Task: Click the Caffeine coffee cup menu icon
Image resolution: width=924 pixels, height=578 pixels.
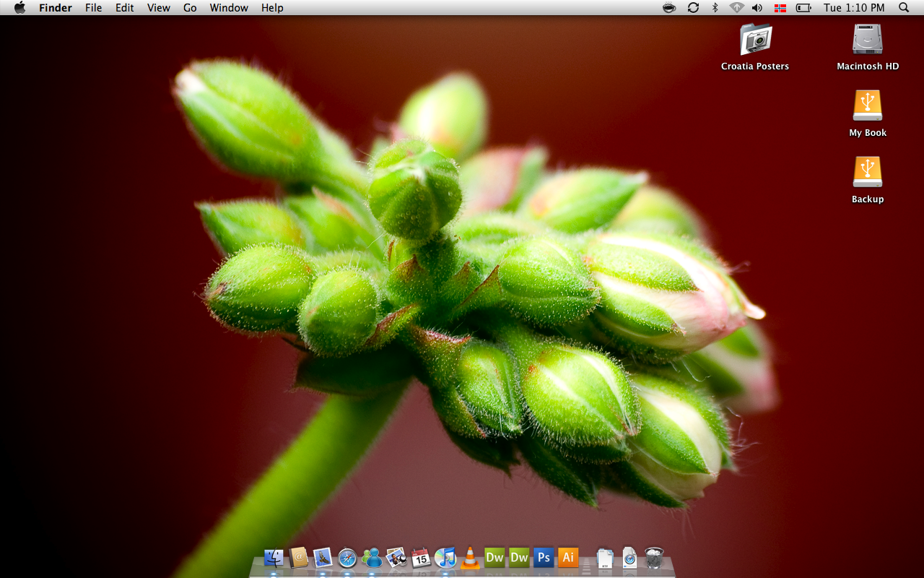Action: (x=669, y=8)
